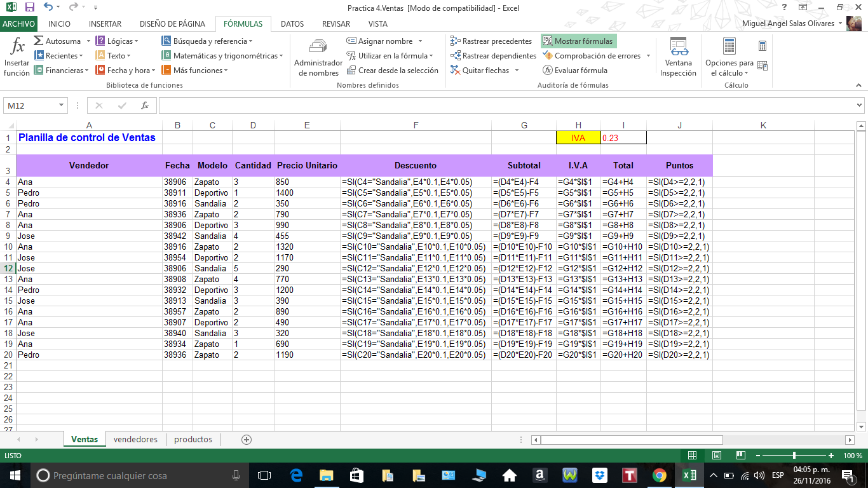Toggle Mostrar fórmulas off

point(578,41)
